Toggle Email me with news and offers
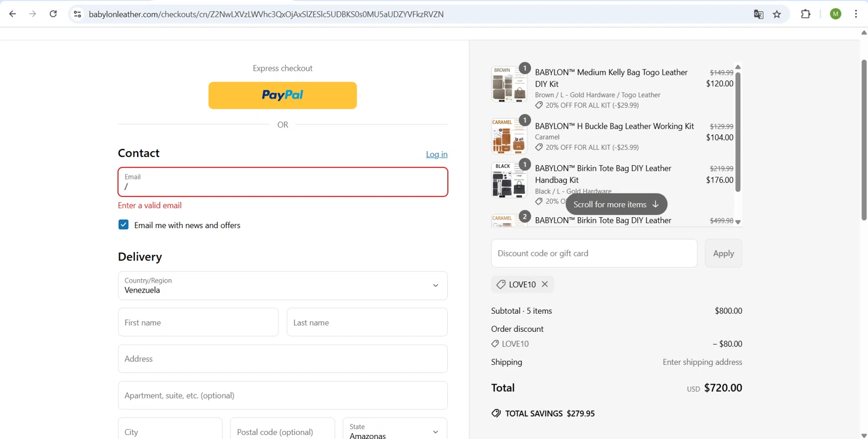This screenshot has width=868, height=439. coord(123,225)
